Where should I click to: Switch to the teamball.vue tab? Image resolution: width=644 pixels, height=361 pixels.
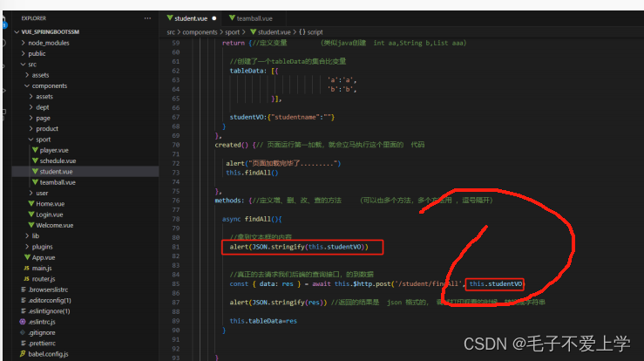(254, 18)
